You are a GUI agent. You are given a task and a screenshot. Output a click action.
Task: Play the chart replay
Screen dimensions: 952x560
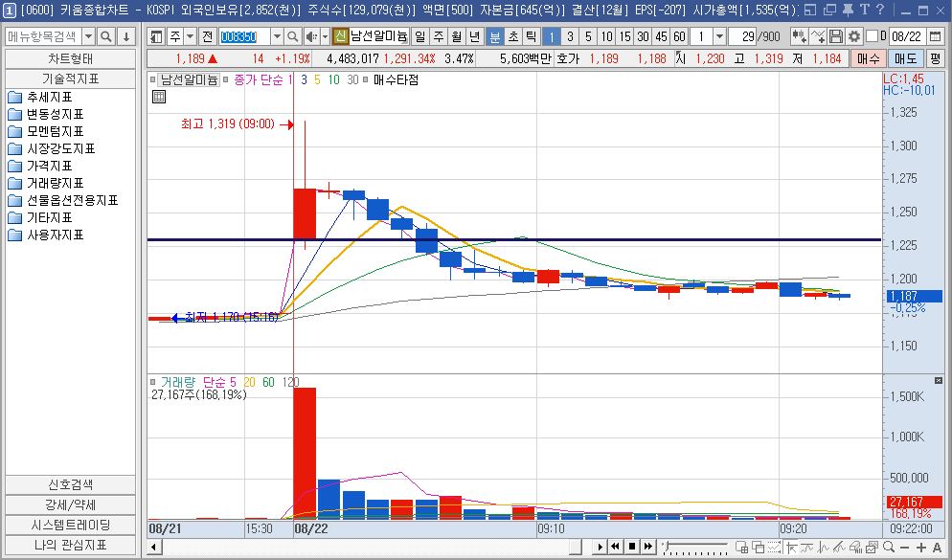[x=600, y=548]
